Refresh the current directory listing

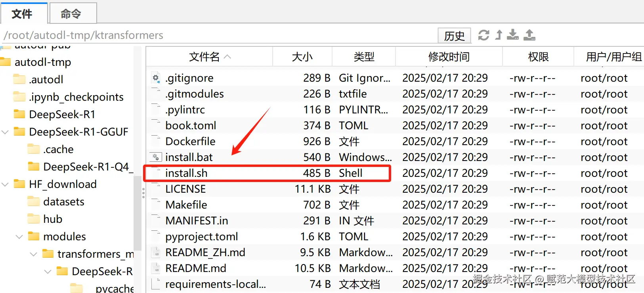pos(483,35)
